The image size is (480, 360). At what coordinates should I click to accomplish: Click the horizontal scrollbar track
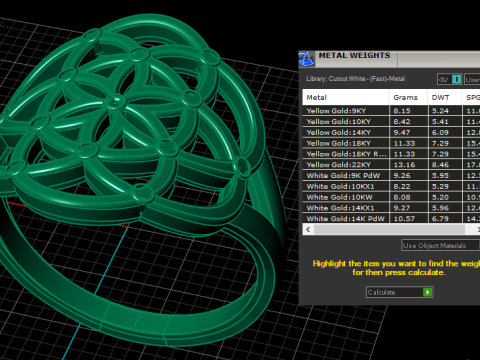tap(389, 229)
